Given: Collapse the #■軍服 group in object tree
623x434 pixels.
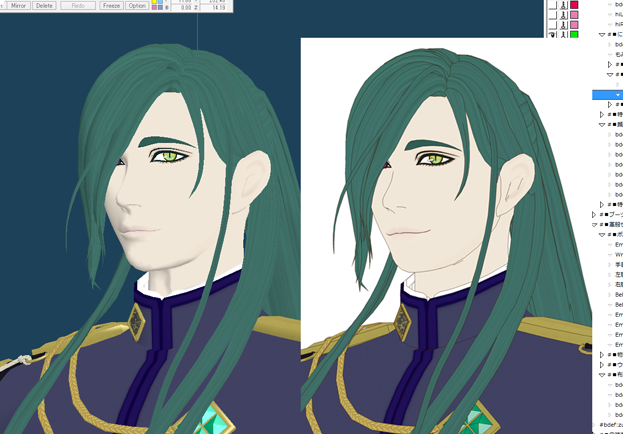Looking at the screenshot, I should coord(594,225).
